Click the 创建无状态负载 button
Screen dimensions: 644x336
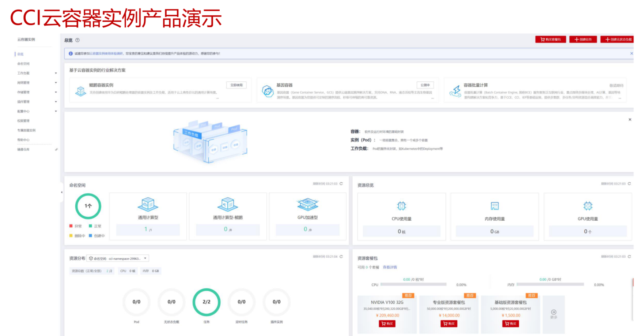(x=618, y=40)
